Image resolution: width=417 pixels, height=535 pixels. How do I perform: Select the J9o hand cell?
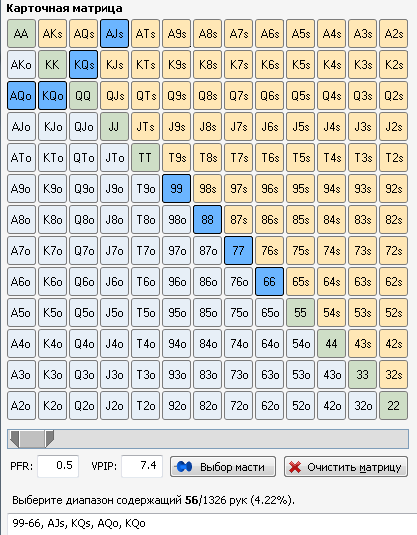tap(114, 188)
